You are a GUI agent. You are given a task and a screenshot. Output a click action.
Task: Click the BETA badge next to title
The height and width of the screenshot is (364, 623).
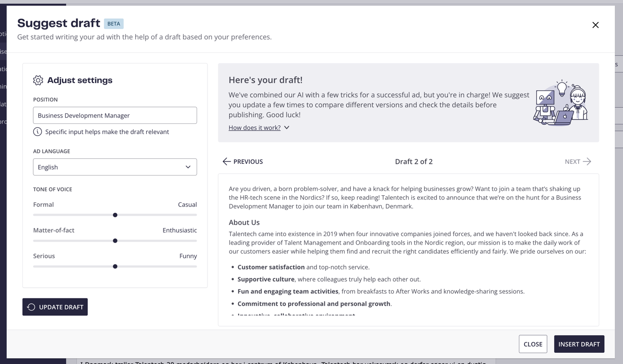tap(114, 24)
